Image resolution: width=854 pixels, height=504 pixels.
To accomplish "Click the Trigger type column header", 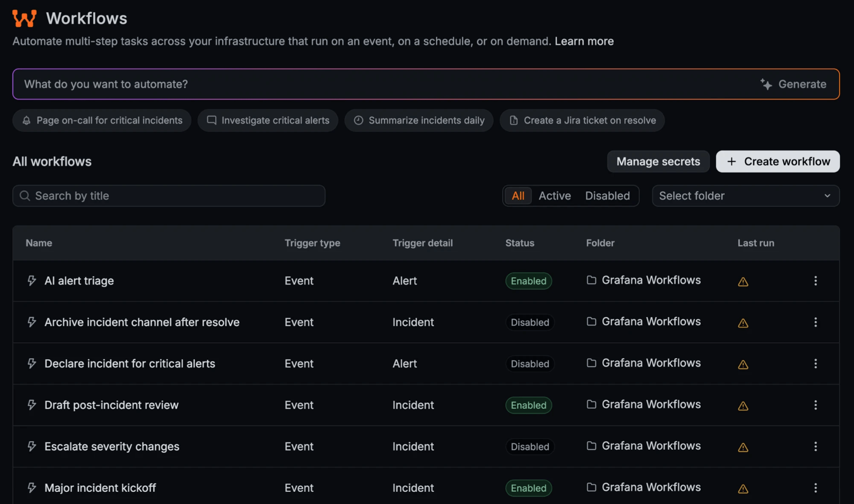I will (312, 243).
